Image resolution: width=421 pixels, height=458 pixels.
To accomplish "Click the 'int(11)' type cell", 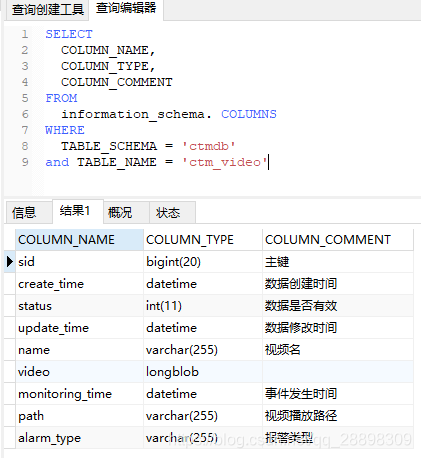I will click(203, 306).
